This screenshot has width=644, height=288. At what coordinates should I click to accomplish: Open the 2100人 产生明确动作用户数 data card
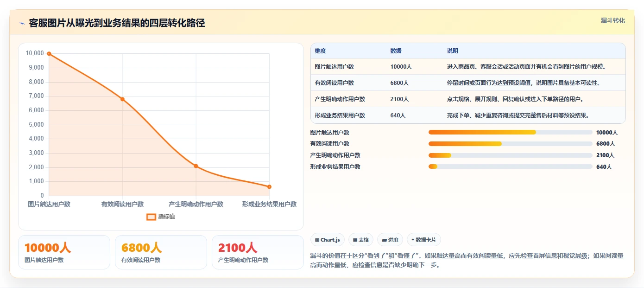258,252
